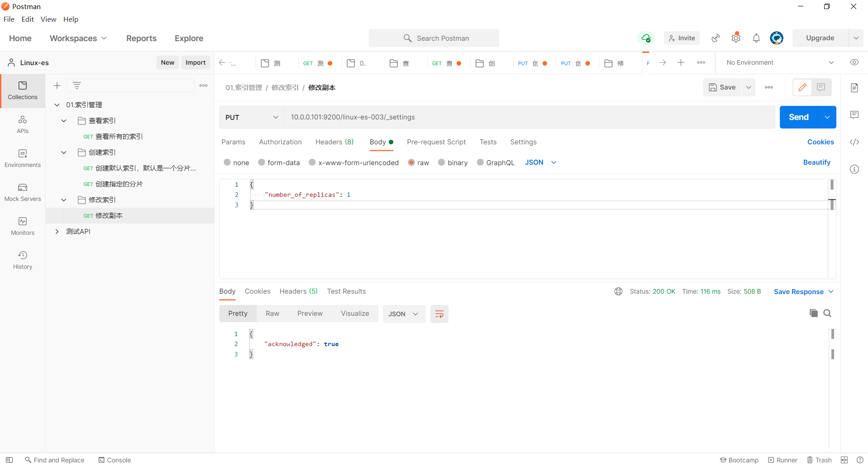The height and width of the screenshot is (466, 868).
Task: Click the Send button
Action: (x=799, y=117)
